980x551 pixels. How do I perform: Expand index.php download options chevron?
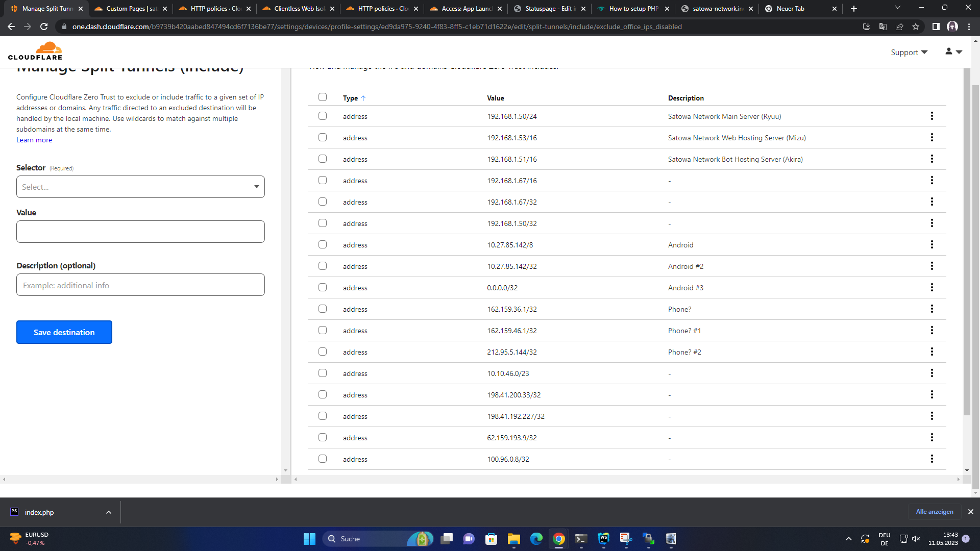tap(108, 512)
